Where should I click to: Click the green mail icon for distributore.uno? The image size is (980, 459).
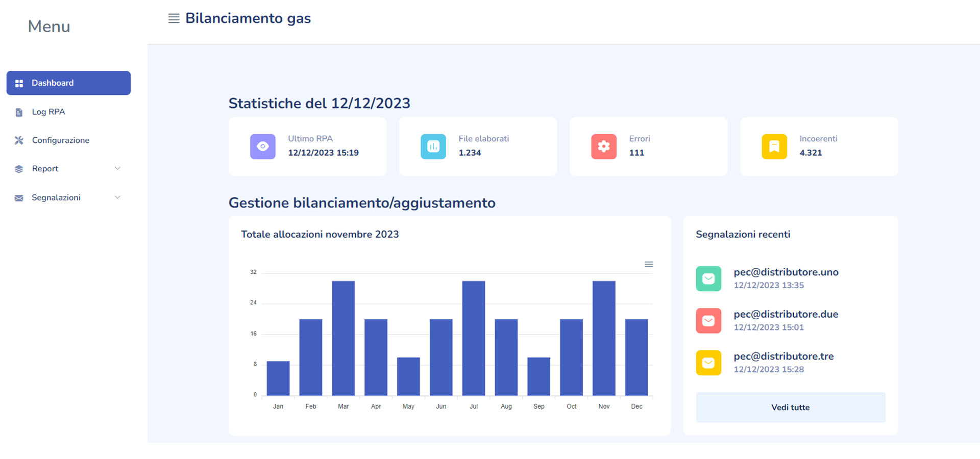pyautogui.click(x=708, y=278)
